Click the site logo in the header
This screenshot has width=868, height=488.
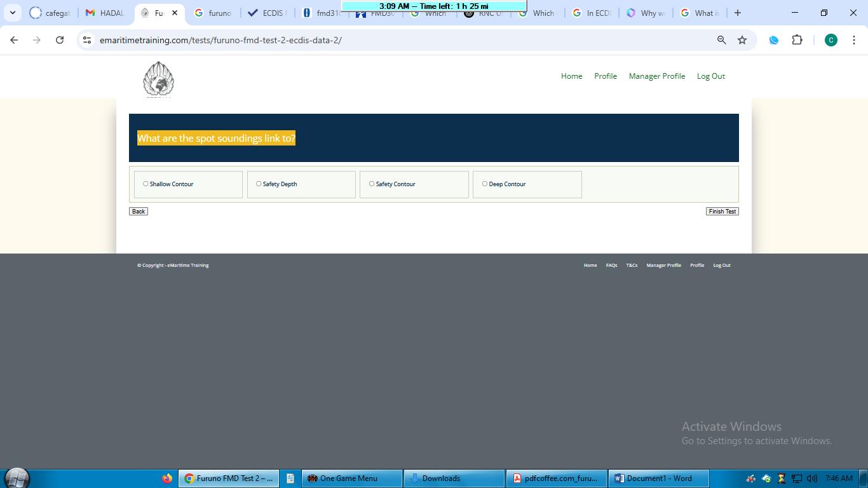tap(158, 79)
